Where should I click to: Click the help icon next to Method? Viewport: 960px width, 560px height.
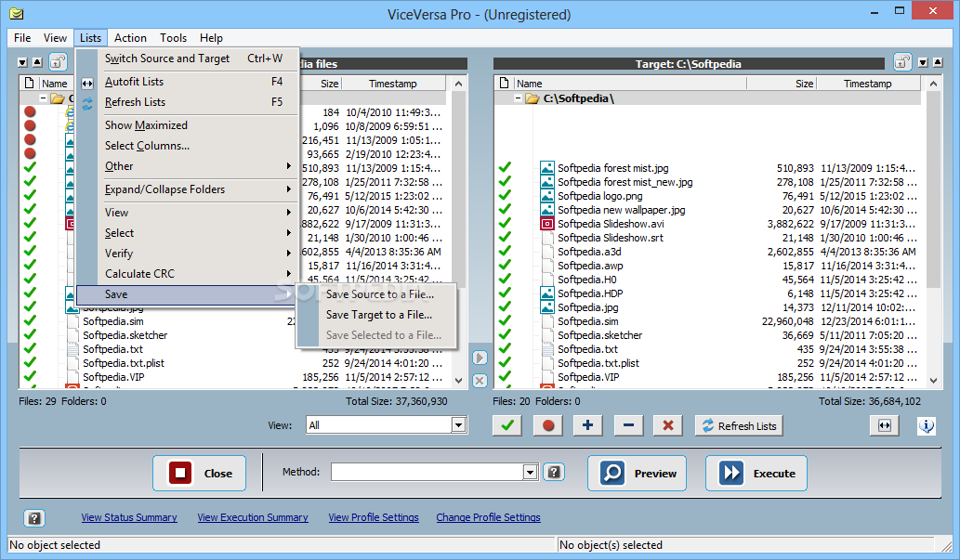[x=554, y=472]
